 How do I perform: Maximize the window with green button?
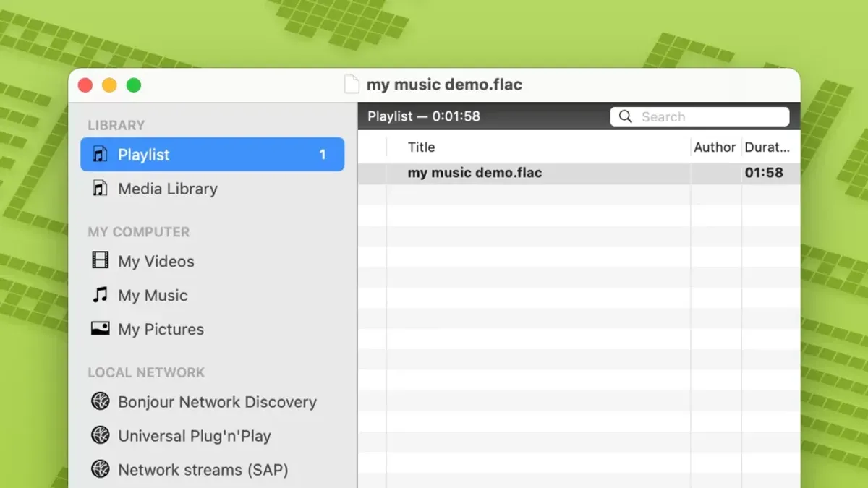(x=134, y=85)
